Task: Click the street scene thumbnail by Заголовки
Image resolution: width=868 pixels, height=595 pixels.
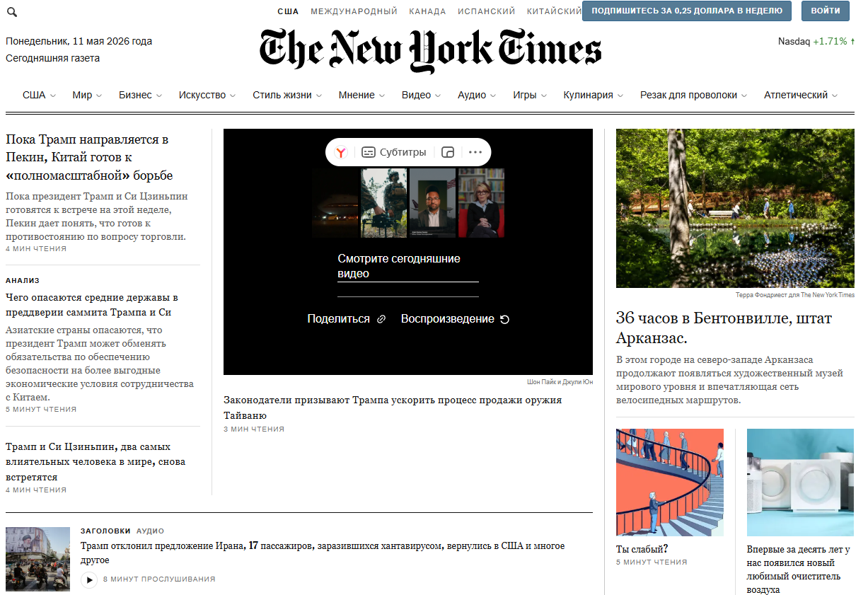Action: [x=37, y=559]
